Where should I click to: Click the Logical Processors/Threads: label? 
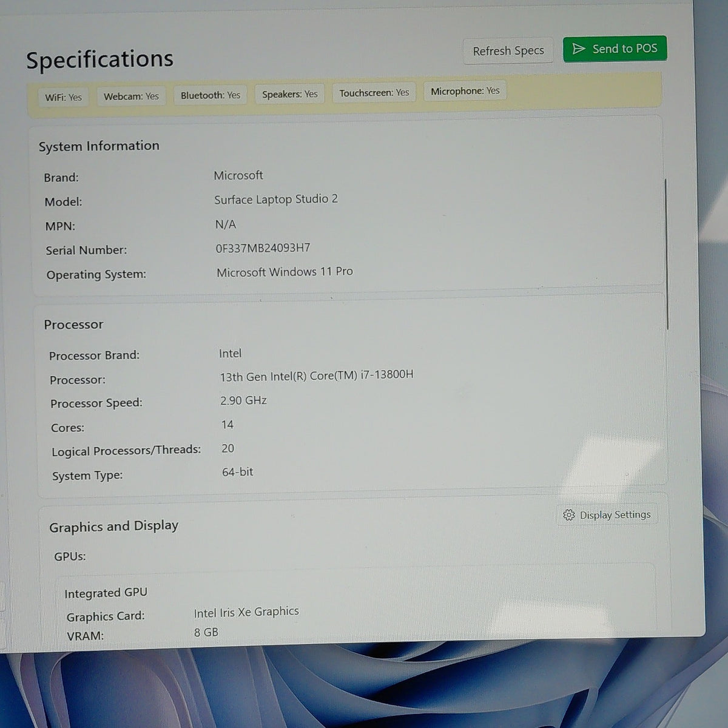[x=126, y=451]
